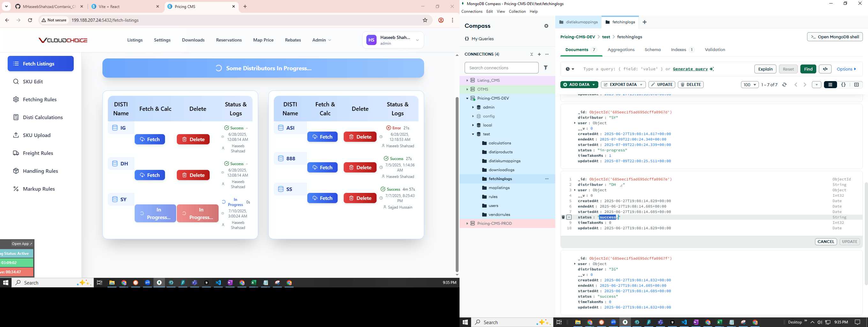Open fetchinglogs collection options ellipsis

coord(547,179)
